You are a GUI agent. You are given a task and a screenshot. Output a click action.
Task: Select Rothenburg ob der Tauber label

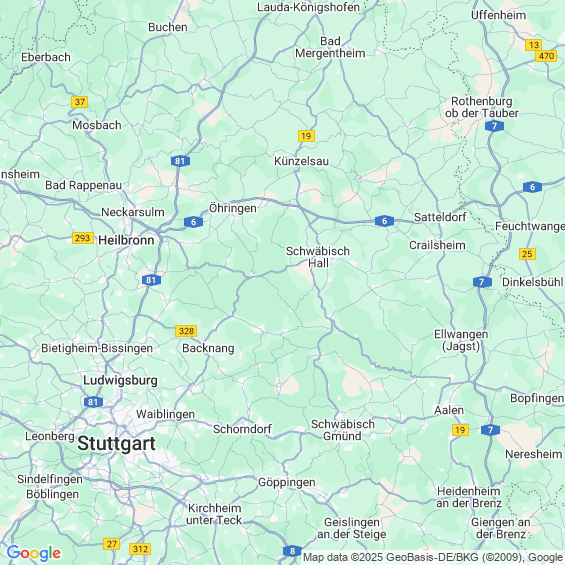point(482,107)
